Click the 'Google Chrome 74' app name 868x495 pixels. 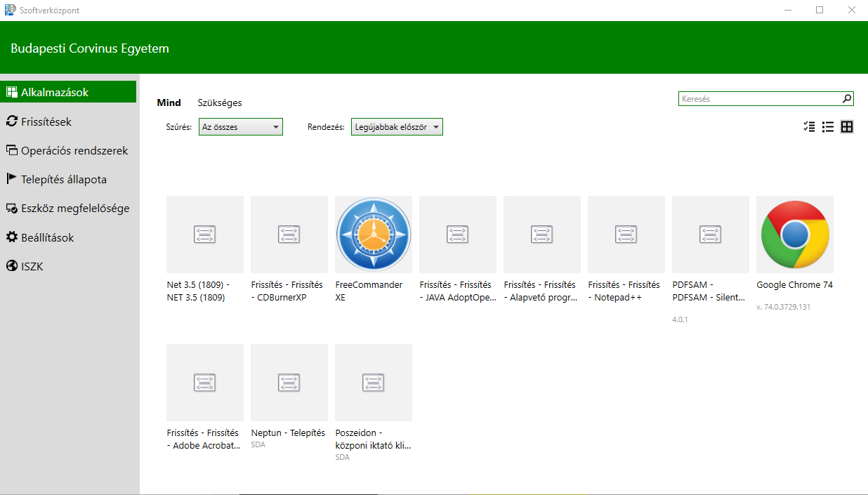tap(794, 285)
